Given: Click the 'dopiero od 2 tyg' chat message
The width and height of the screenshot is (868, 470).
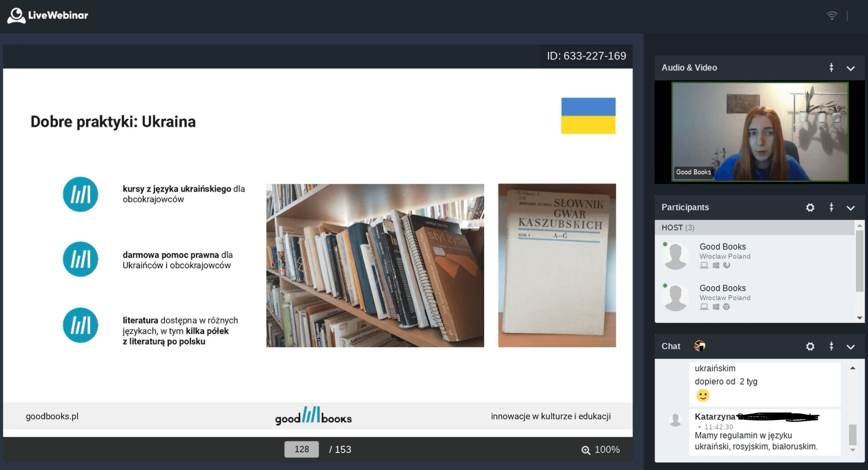Looking at the screenshot, I should [726, 382].
